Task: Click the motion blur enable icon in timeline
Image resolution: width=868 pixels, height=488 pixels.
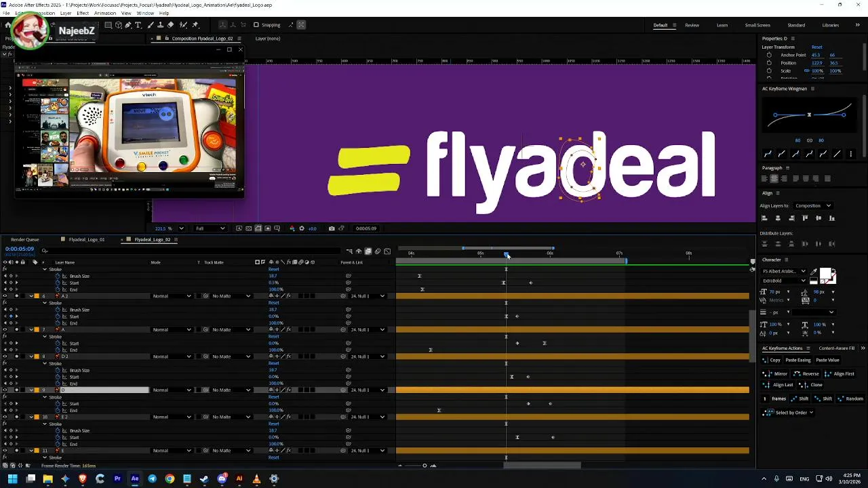Action: coord(378,251)
